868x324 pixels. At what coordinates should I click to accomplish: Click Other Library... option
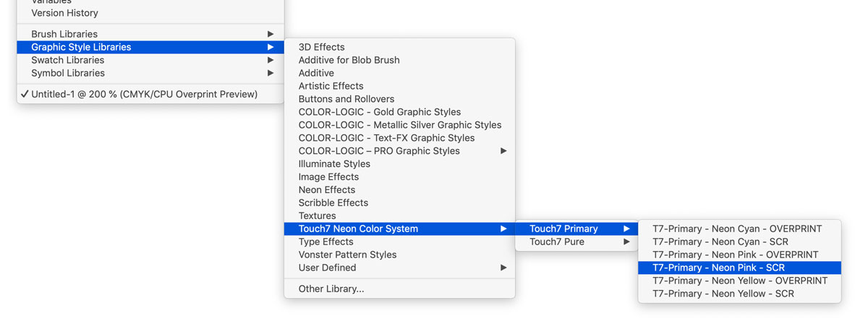click(399, 289)
